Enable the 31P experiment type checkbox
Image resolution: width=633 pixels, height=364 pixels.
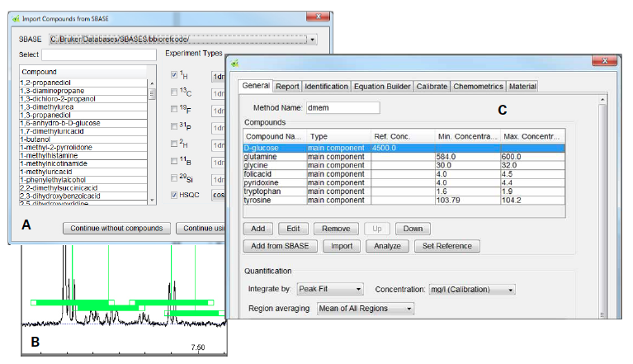tap(174, 127)
